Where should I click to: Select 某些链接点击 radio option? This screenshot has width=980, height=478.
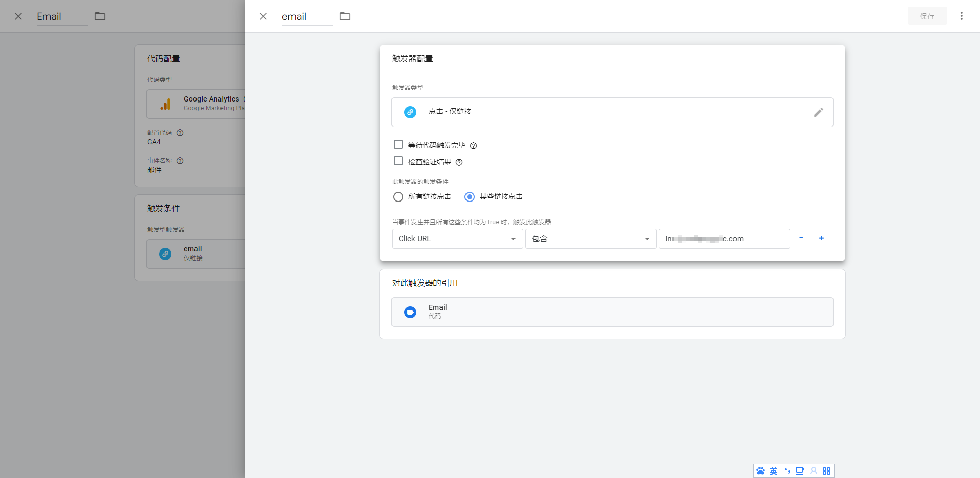pyautogui.click(x=470, y=197)
